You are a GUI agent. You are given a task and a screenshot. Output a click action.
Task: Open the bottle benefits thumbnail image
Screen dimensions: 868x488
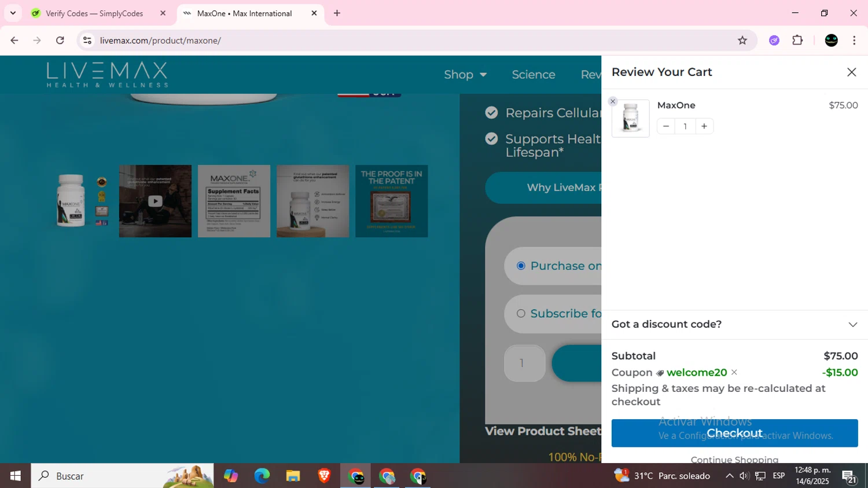(x=312, y=201)
